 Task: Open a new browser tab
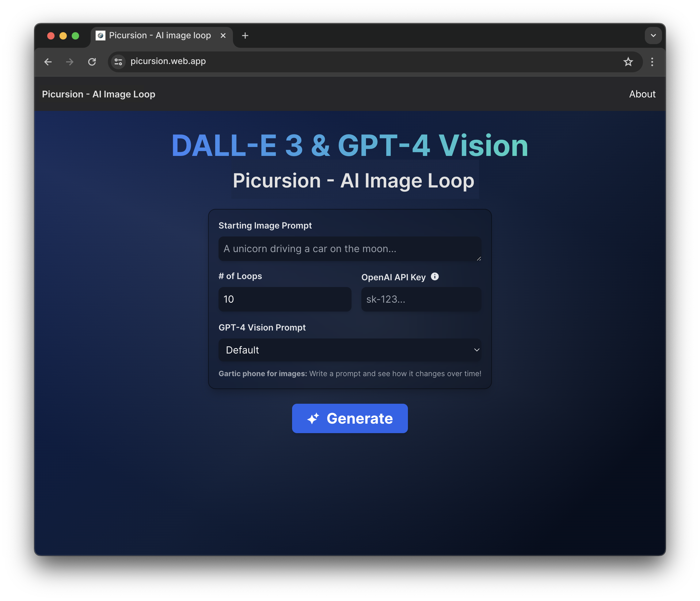245,36
